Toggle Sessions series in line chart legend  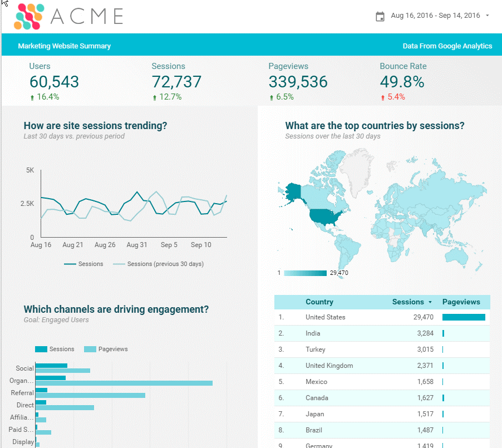click(84, 264)
